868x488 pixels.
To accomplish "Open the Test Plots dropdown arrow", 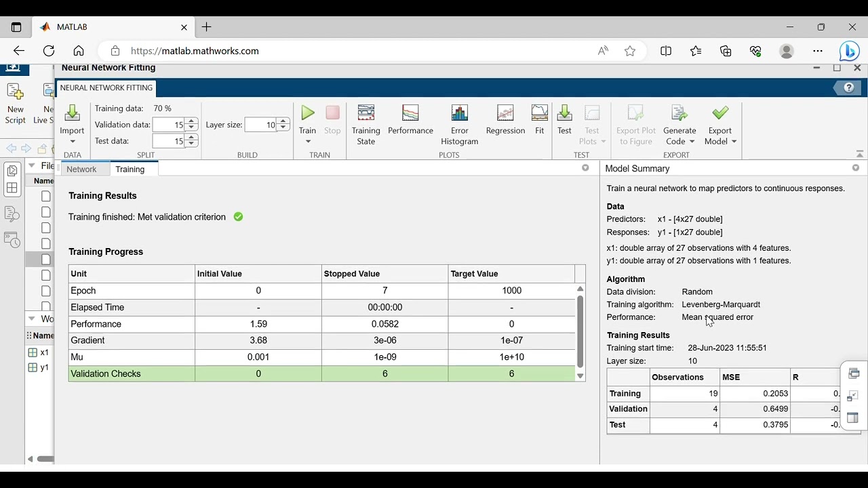I will [x=603, y=142].
